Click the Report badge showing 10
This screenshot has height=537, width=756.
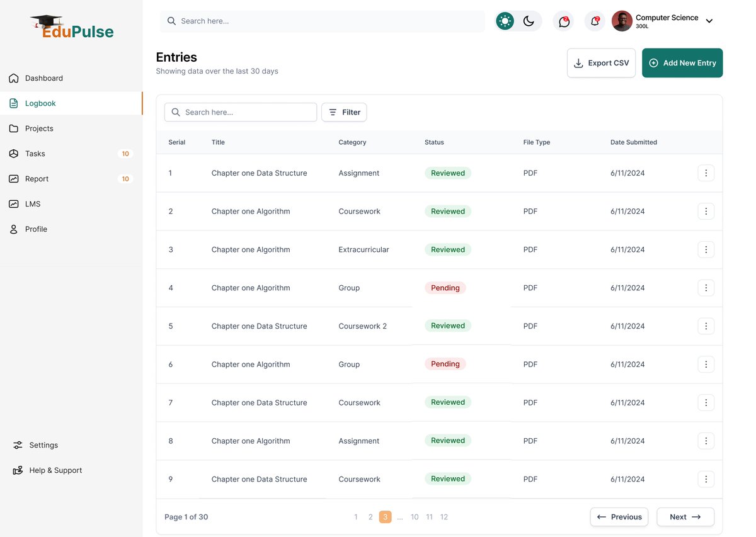tap(125, 179)
